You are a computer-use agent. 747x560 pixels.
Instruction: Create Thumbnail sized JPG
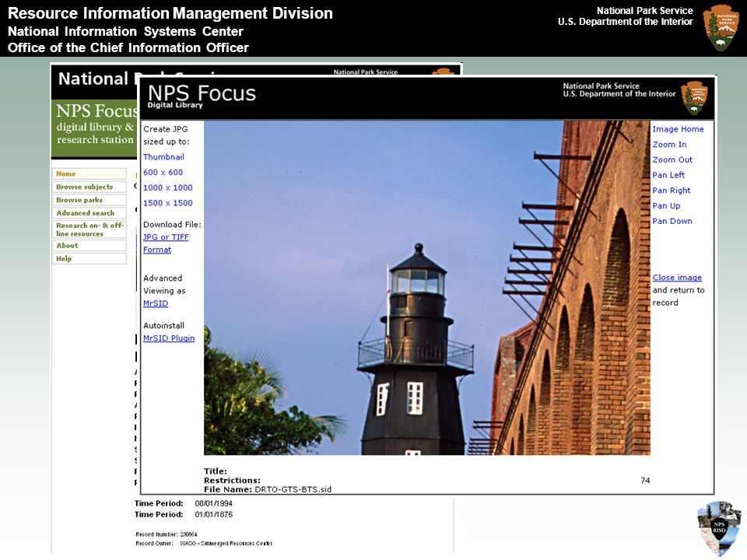pyautogui.click(x=163, y=156)
